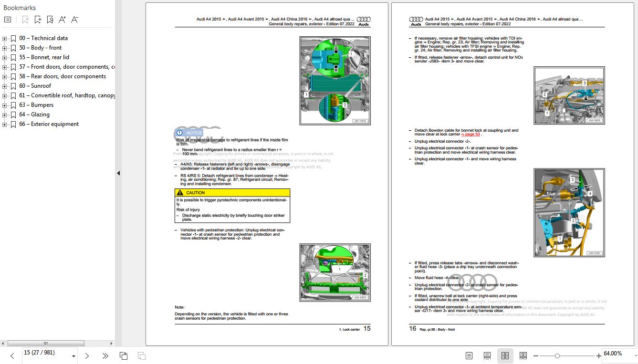This screenshot has height=364, width=638.
Task: Open bookmark '64 – Glazing'
Action: click(x=34, y=114)
